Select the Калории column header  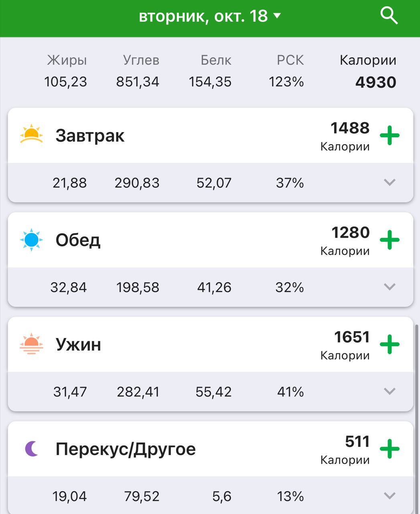[x=368, y=60]
